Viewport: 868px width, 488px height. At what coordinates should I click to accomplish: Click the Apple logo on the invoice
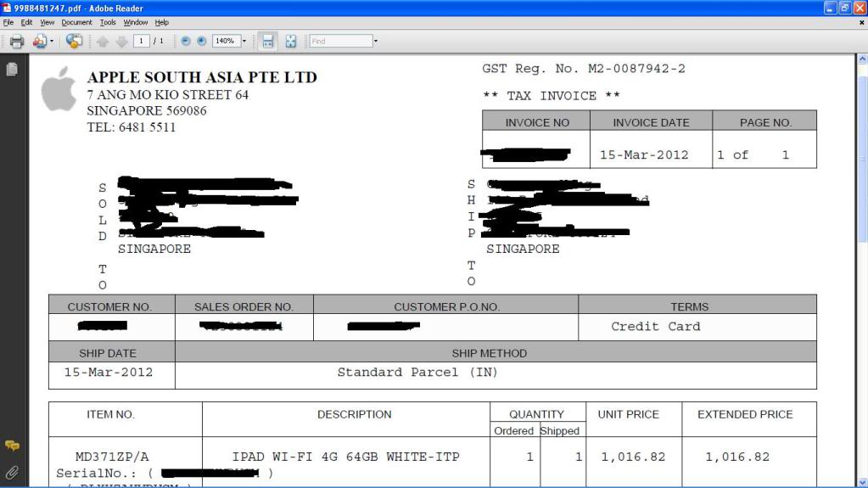click(59, 89)
